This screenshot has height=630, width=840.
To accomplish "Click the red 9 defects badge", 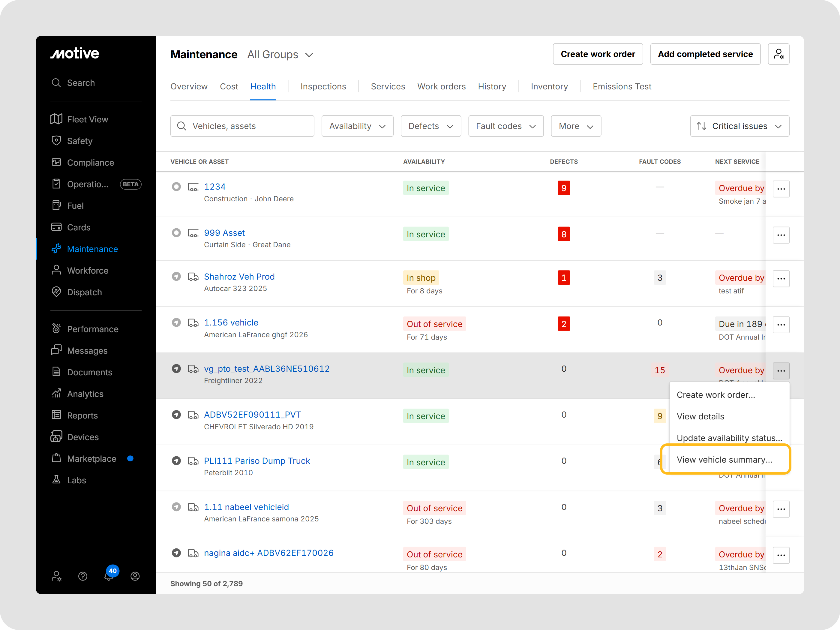I will click(x=563, y=188).
